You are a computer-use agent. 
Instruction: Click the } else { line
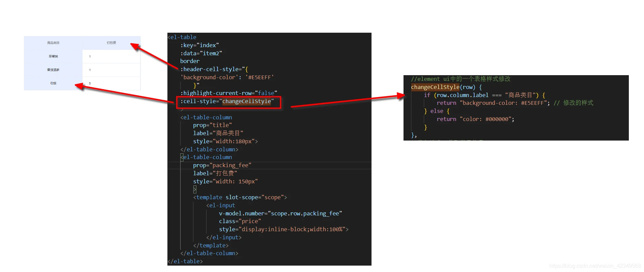pyautogui.click(x=437, y=111)
